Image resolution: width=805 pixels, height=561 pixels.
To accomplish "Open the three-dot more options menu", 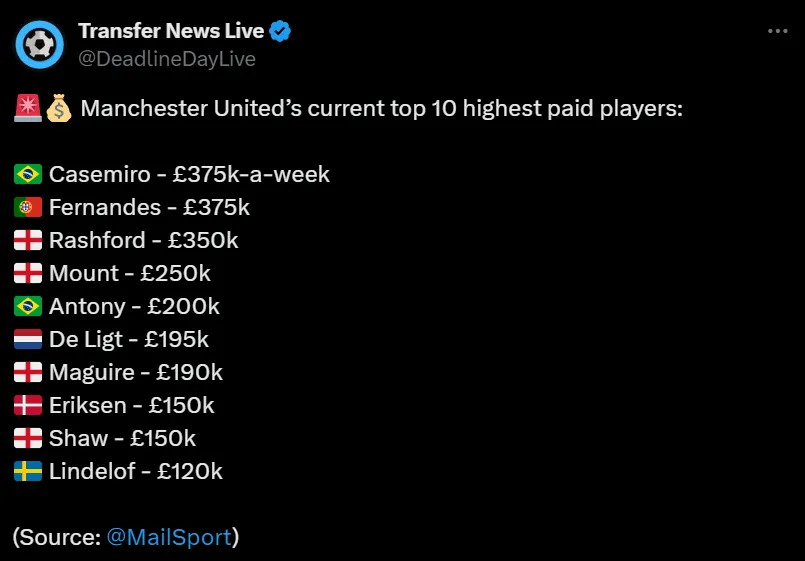I will pos(777,31).
